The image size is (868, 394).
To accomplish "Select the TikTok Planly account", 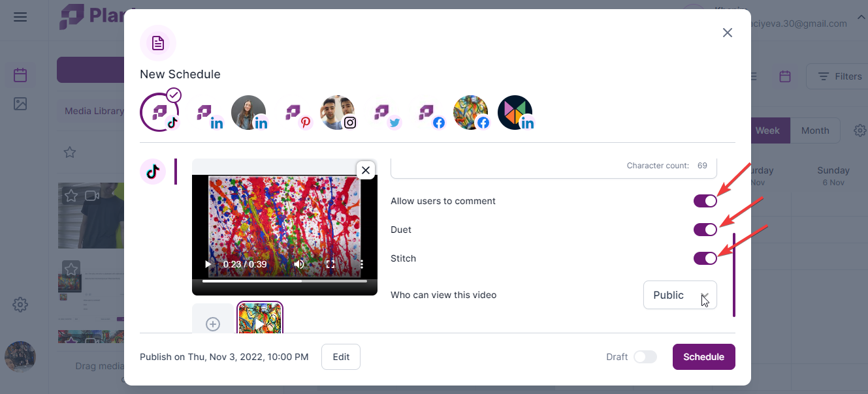I will [159, 112].
